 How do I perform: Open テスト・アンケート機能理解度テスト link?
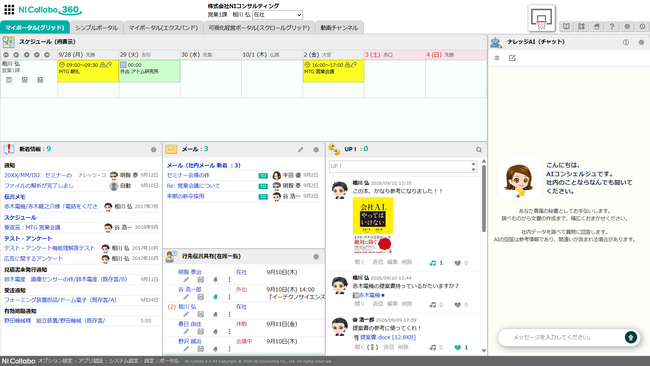pos(50,248)
